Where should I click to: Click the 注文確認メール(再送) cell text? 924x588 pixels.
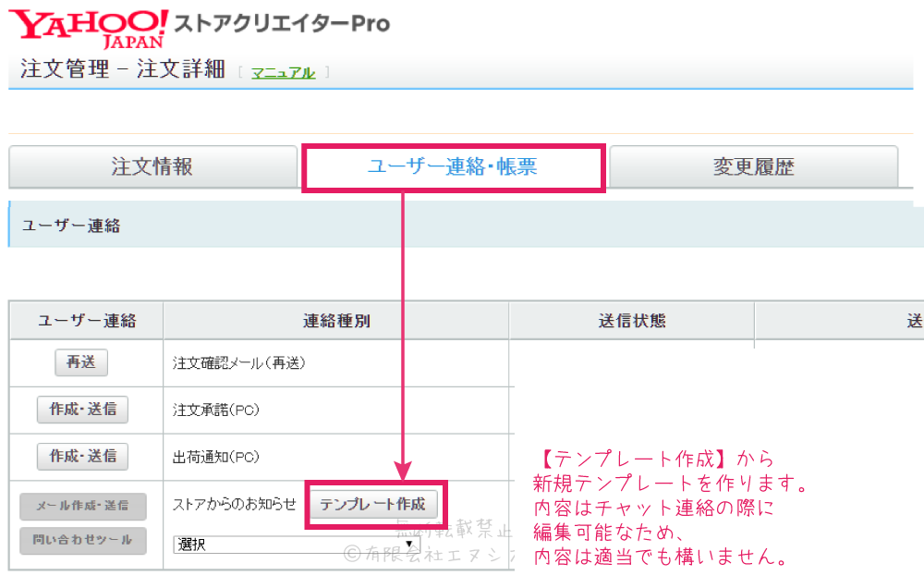pyautogui.click(x=239, y=363)
